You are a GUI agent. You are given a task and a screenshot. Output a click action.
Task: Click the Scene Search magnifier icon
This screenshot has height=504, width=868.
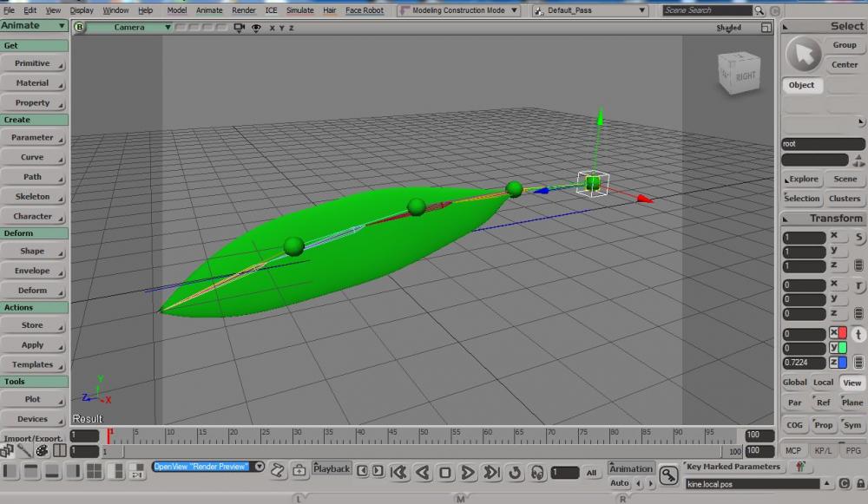pos(759,10)
